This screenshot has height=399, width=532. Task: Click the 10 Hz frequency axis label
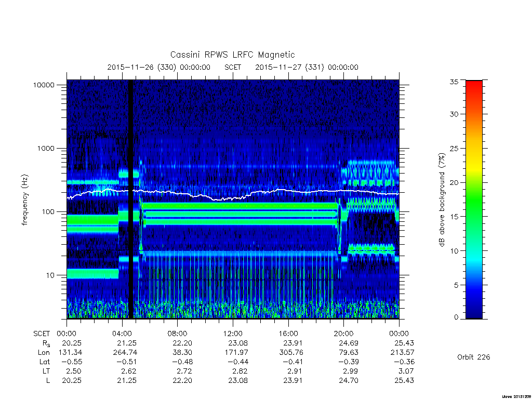tap(50, 275)
